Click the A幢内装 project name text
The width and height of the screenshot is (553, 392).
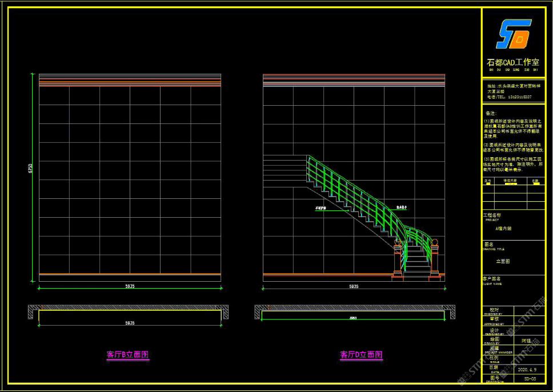click(504, 227)
